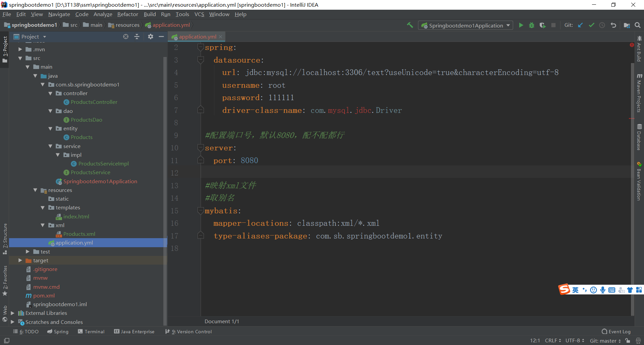Image resolution: width=644 pixels, height=345 pixels.
Task: Click the tool windows quick access icon bottom-left
Action: coord(6,341)
